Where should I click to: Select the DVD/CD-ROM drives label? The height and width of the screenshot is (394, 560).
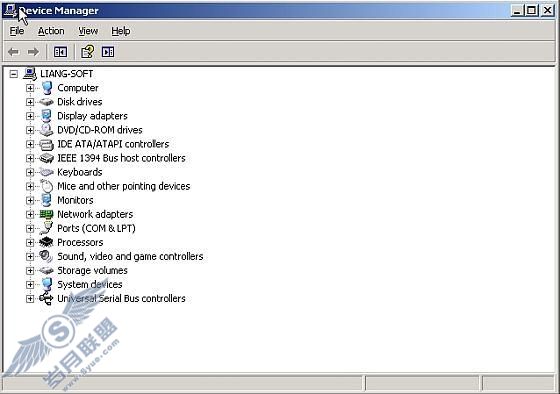(x=100, y=130)
